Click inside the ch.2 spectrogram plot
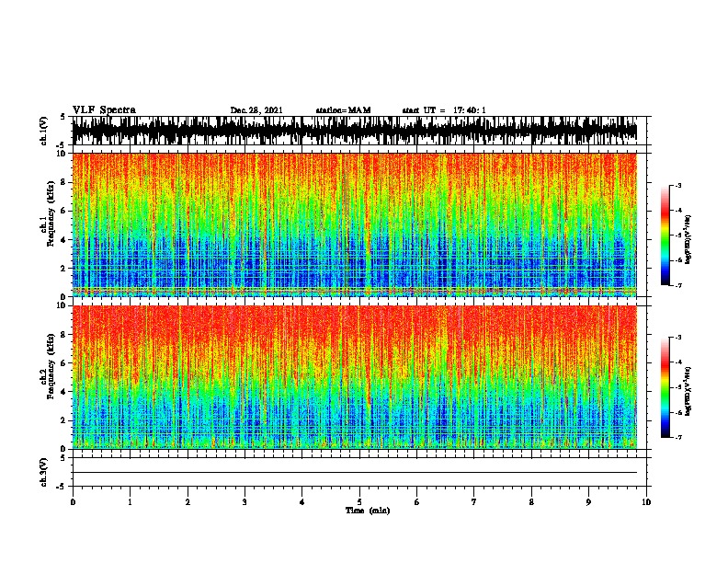This screenshot has height=563, width=728. pos(355,377)
